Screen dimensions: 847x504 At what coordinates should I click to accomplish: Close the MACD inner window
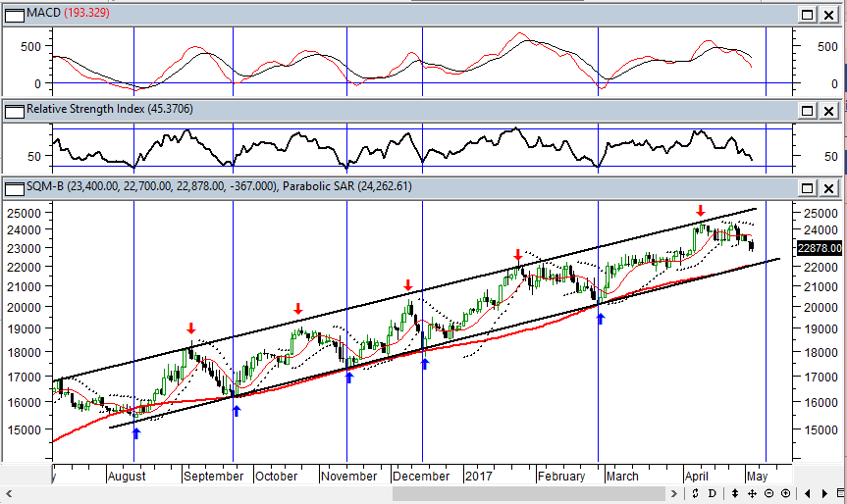(828, 15)
